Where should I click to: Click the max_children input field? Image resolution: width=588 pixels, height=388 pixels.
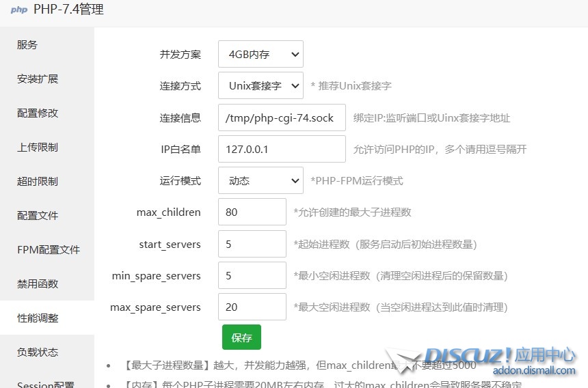pos(252,212)
